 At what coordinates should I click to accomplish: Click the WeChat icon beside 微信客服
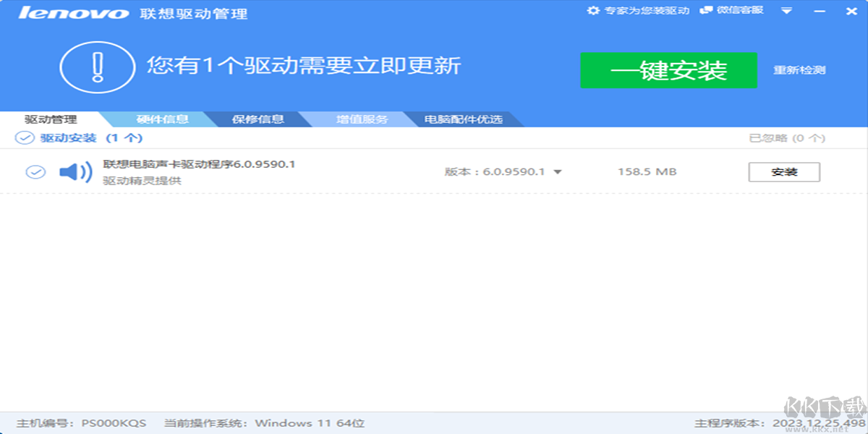[706, 11]
